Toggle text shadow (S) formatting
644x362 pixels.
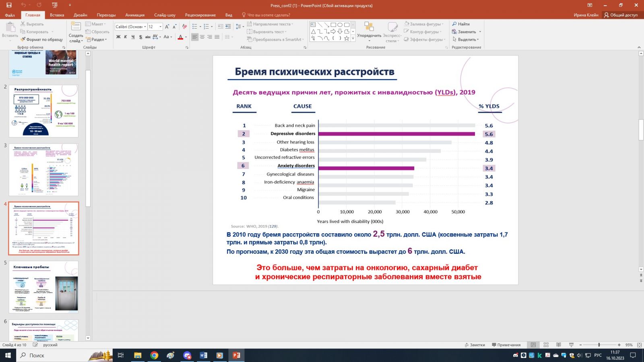point(140,37)
